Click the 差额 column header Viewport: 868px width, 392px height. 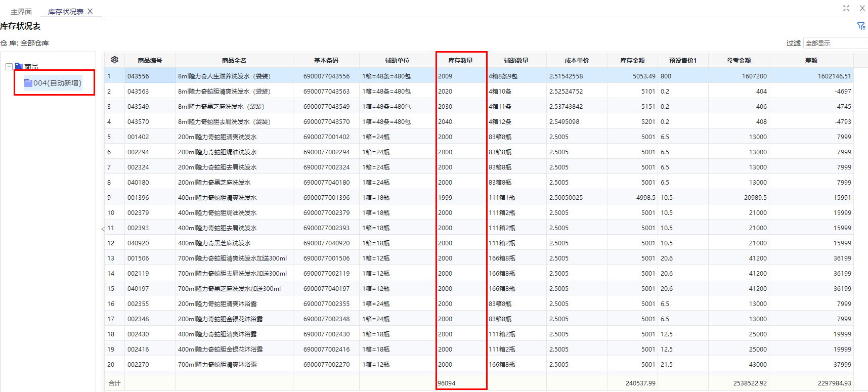[x=811, y=60]
